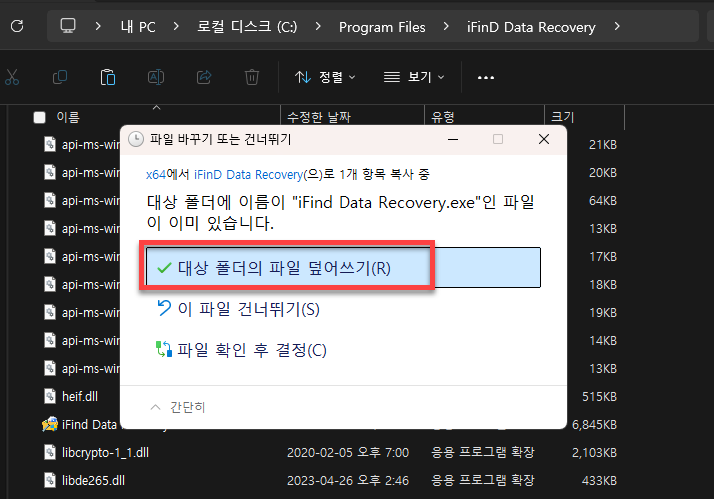Image resolution: width=714 pixels, height=499 pixels.
Task: Sort by 수정한 날짜 column header
Action: pos(319,117)
